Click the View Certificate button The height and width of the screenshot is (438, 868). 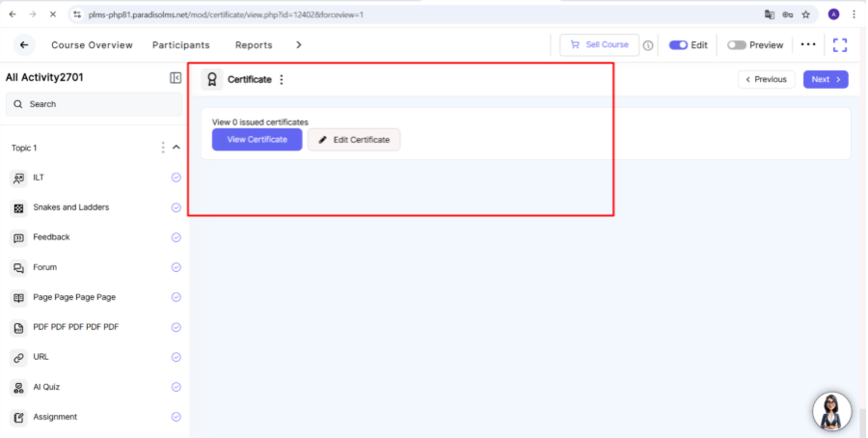257,140
